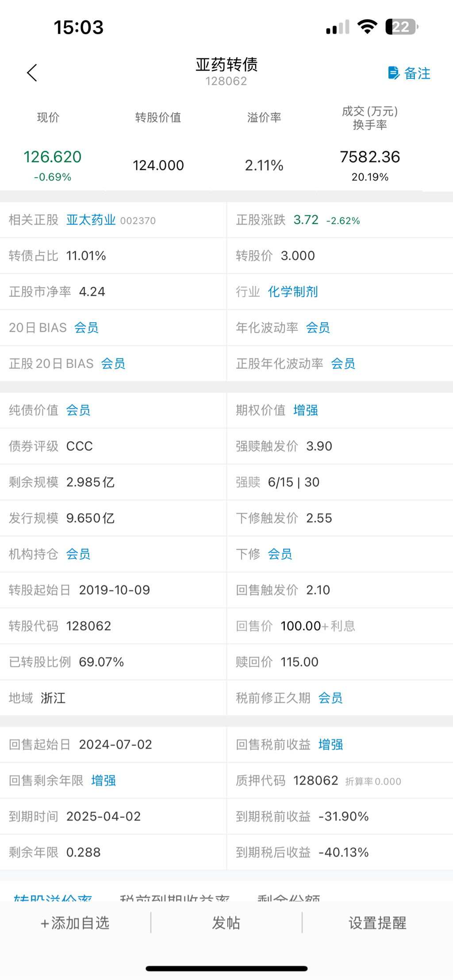Viewport: 453px width, 980px height.
Task: Tap 会员 link beside 税前修正久期
Action: [x=330, y=698]
